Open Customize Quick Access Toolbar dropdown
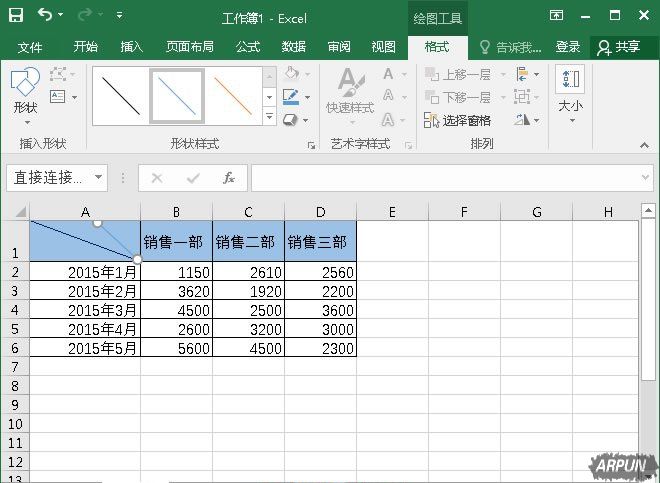Image resolution: width=660 pixels, height=483 pixels. coord(120,16)
